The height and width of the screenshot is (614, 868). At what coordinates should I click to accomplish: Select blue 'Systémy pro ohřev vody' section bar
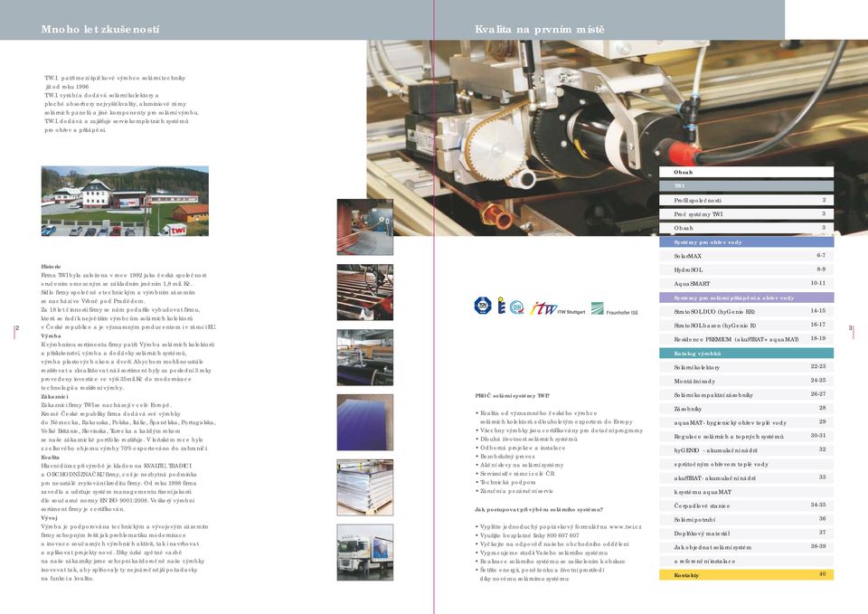click(x=746, y=242)
